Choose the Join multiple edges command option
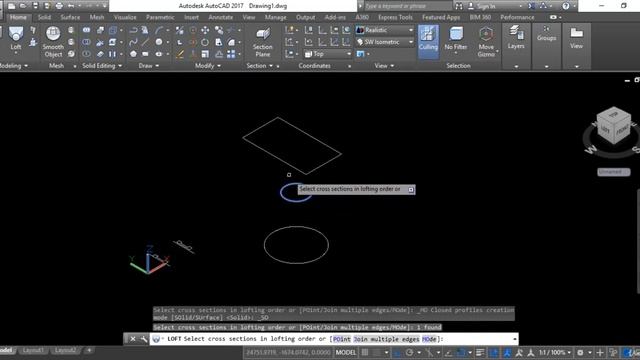640x360 pixels. coord(386,339)
